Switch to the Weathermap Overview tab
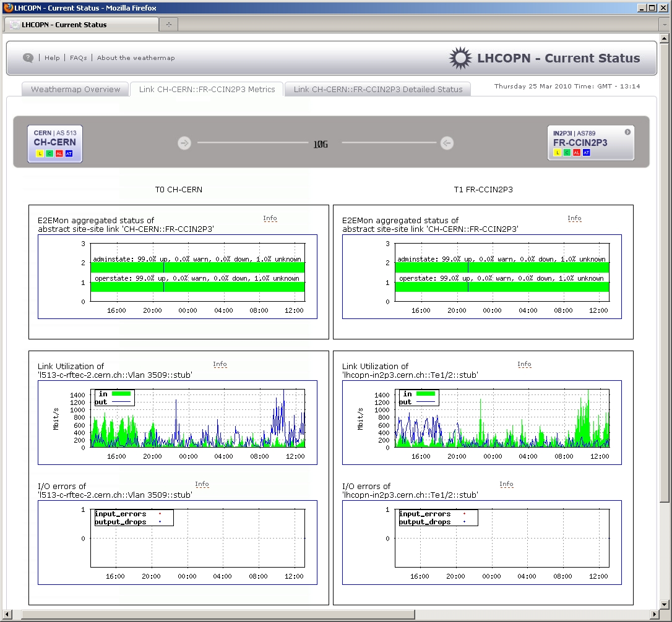The height and width of the screenshot is (622, 672). coord(75,90)
